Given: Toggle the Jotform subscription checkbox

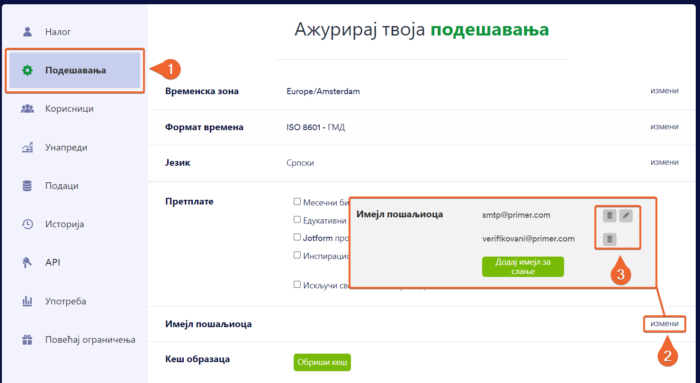Looking at the screenshot, I should 297,237.
